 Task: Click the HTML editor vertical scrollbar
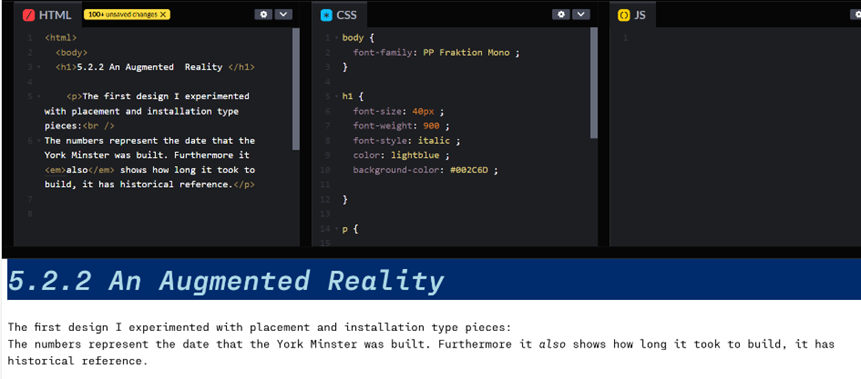pyautogui.click(x=296, y=89)
